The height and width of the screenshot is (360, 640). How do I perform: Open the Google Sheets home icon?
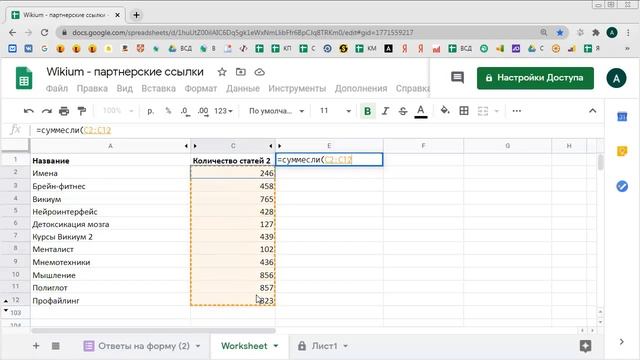click(x=24, y=78)
